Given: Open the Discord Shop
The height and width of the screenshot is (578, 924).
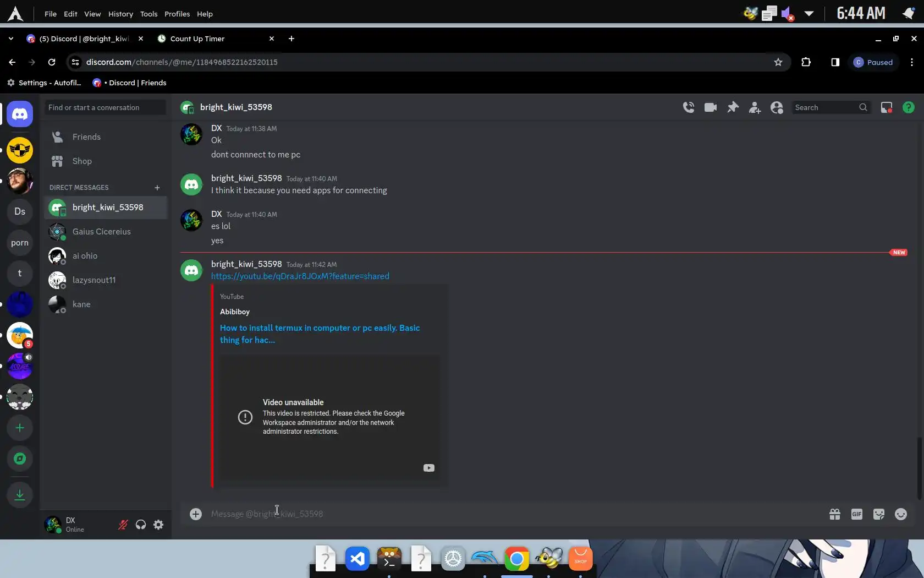Looking at the screenshot, I should [x=106, y=161].
